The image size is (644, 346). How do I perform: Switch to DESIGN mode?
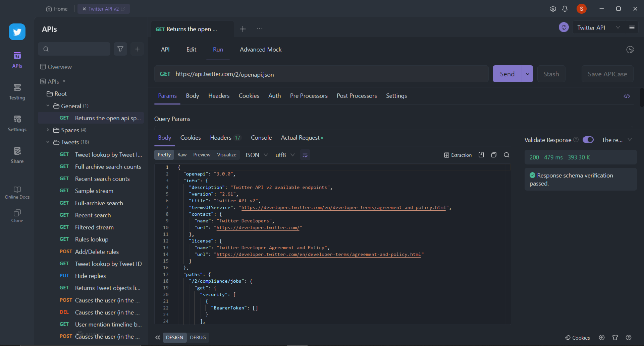[x=174, y=337]
